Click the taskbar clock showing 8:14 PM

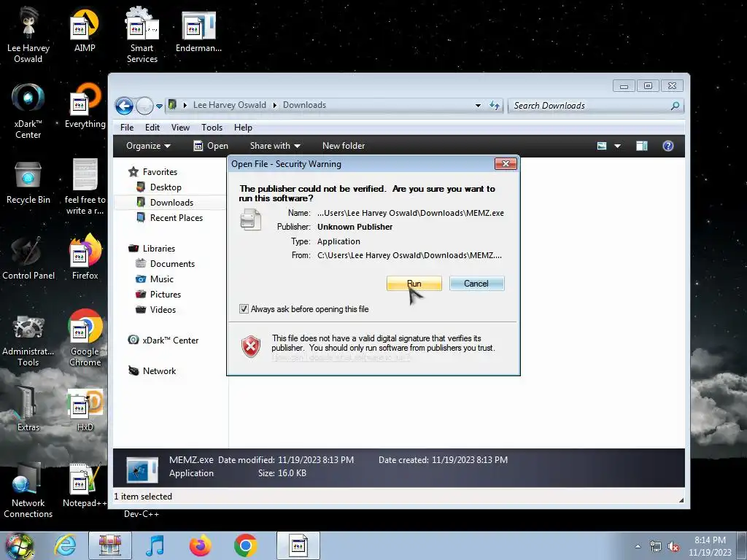(x=710, y=546)
